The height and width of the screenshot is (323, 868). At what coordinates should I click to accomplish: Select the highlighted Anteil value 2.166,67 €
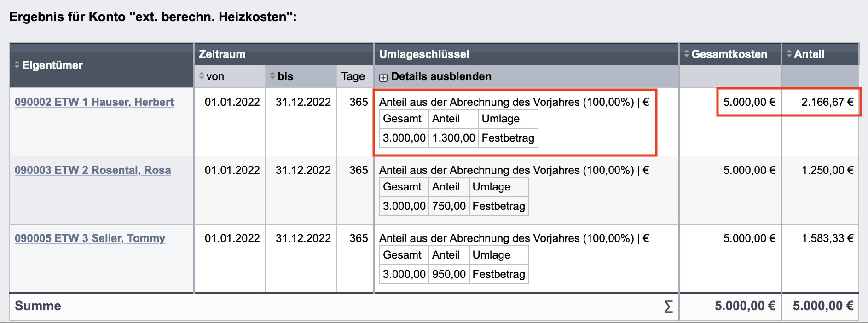pyautogui.click(x=828, y=102)
